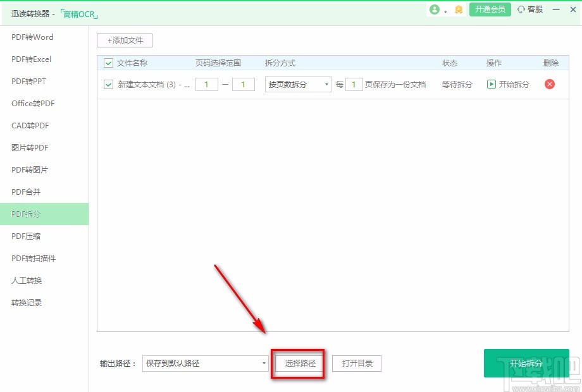The height and width of the screenshot is (392, 582).
Task: Switch to 转换记录 conversion history
Action: click(25, 302)
